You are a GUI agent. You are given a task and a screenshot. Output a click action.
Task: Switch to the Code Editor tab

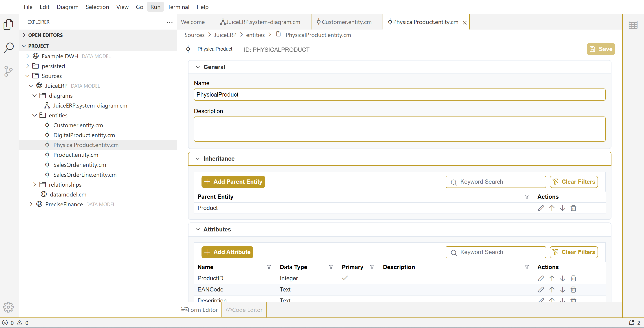(244, 310)
